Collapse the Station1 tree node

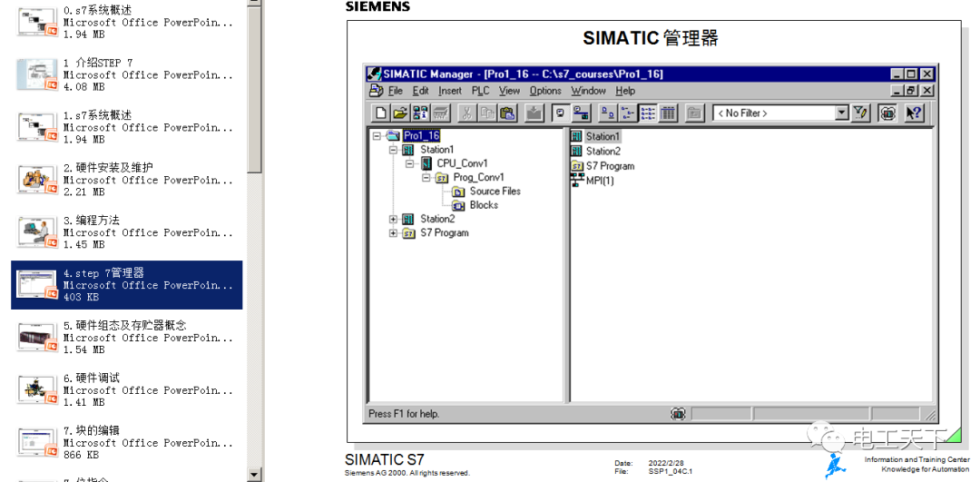tap(393, 150)
